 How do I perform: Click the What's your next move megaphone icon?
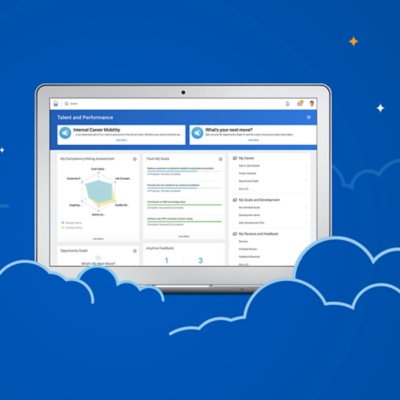pyautogui.click(x=197, y=133)
